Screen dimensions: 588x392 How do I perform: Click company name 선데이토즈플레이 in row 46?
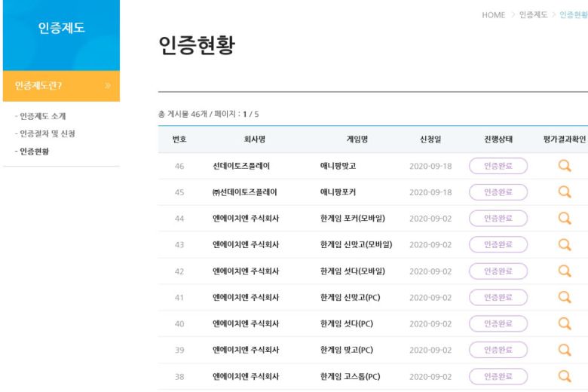point(241,166)
